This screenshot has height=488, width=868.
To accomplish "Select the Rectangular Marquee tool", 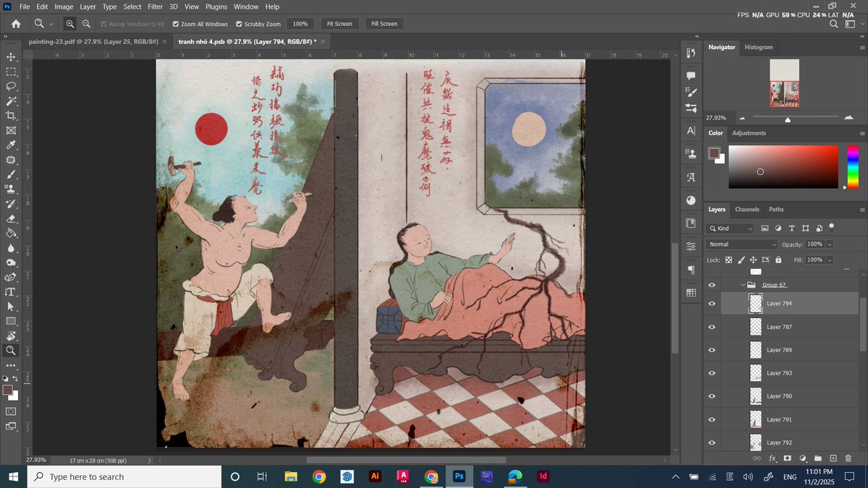I will (11, 72).
